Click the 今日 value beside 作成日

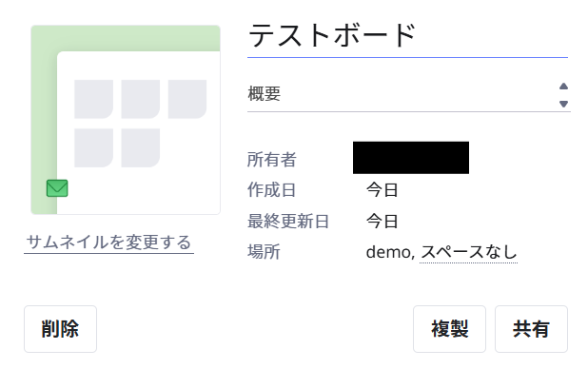pos(382,190)
